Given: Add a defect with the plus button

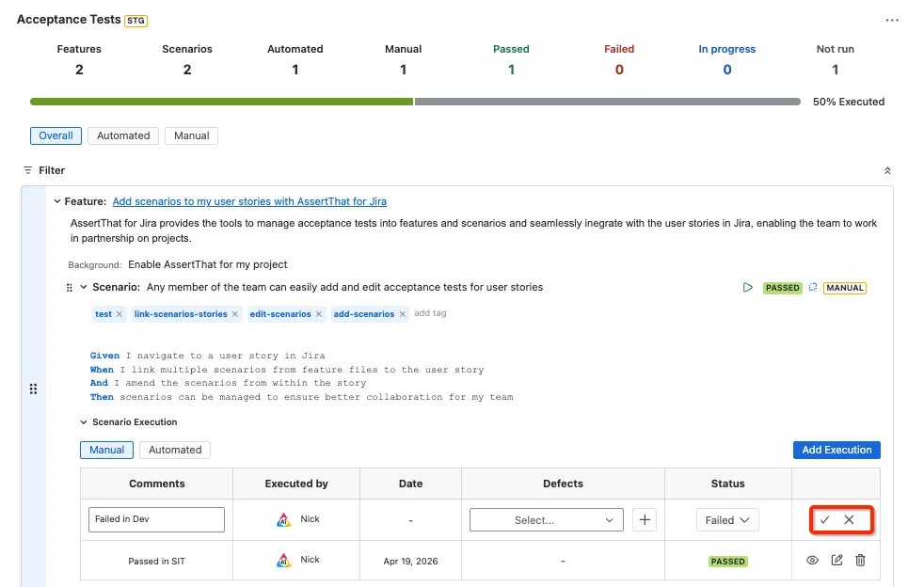Looking at the screenshot, I should (645, 520).
